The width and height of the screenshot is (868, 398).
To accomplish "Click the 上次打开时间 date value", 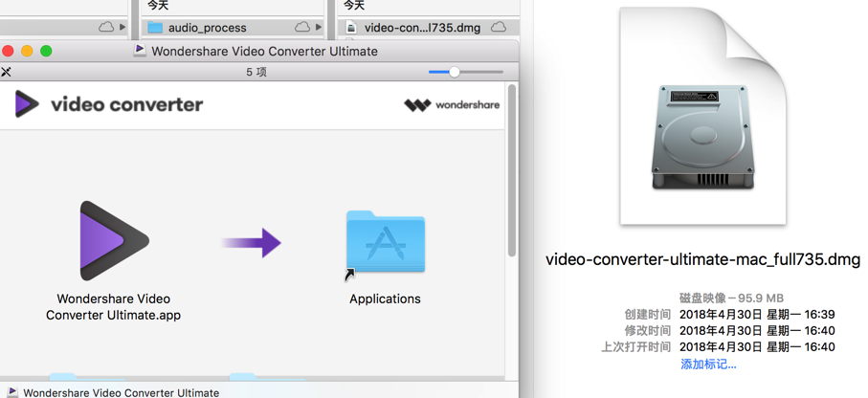I will tap(757, 347).
